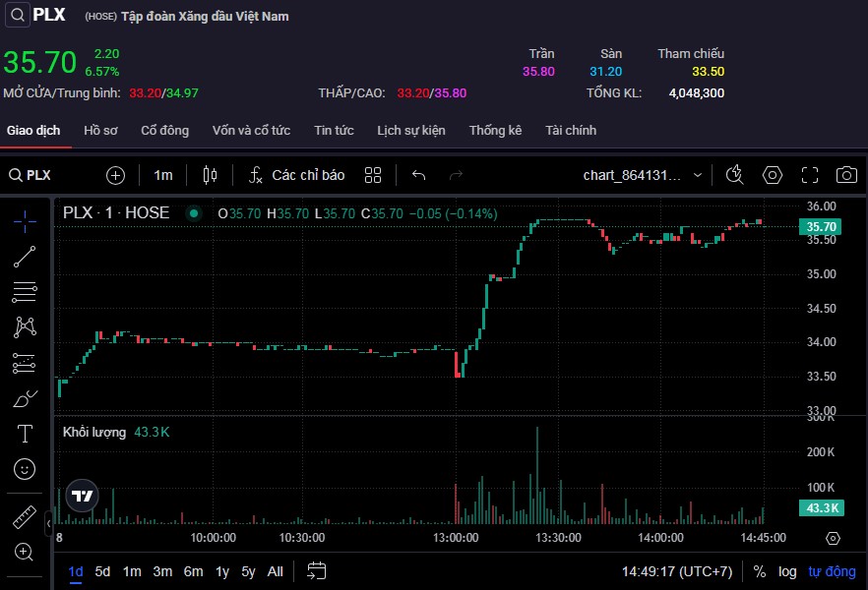Select the ruler measure tool
This screenshot has width=868, height=590.
pyautogui.click(x=25, y=516)
